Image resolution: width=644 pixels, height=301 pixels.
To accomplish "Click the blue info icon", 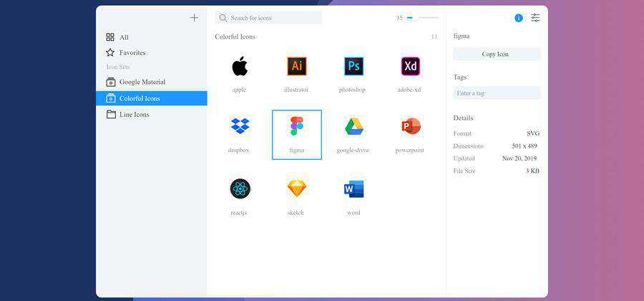I will pyautogui.click(x=519, y=18).
